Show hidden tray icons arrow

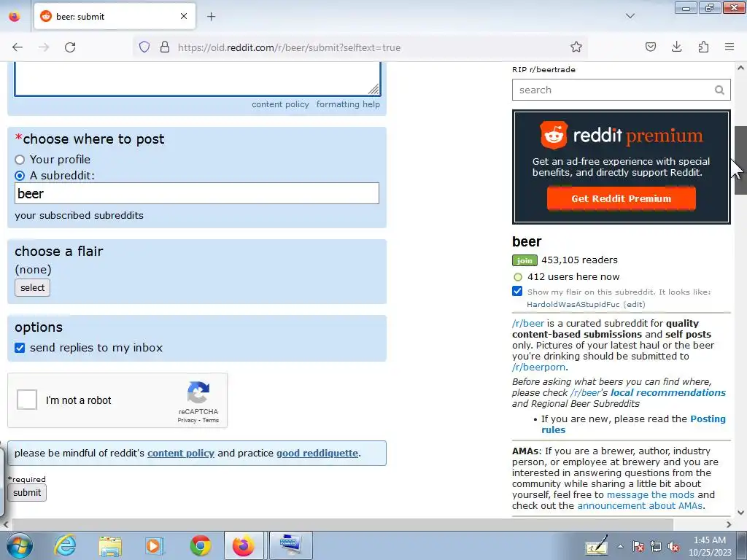click(x=620, y=547)
